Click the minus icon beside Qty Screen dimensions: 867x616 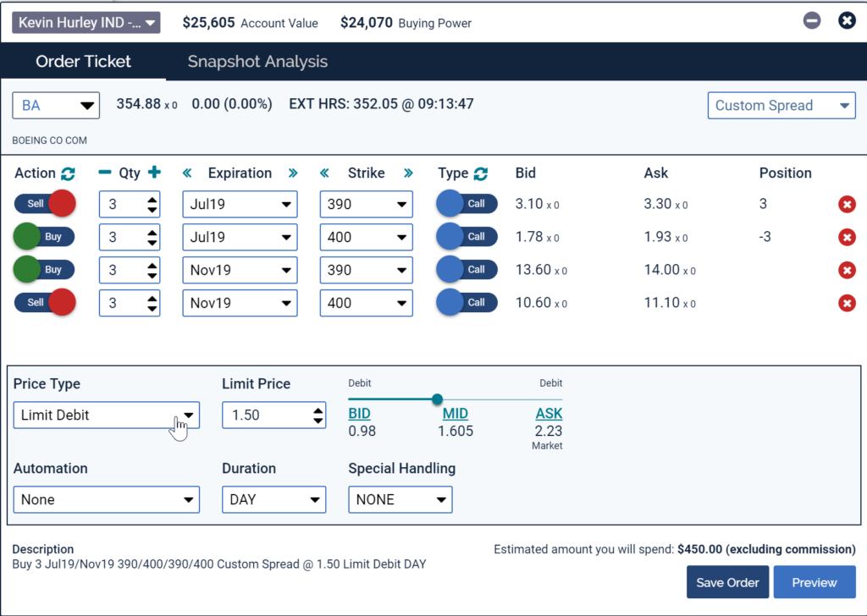click(105, 173)
